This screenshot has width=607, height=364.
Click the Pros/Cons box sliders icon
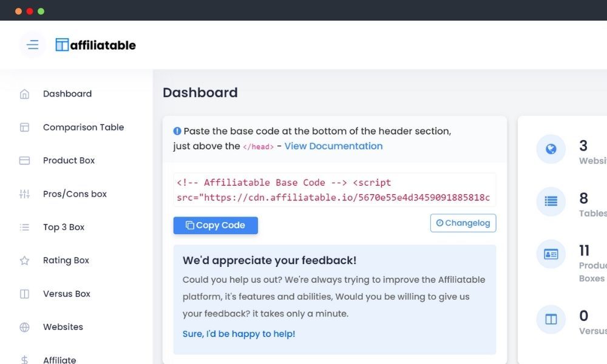pyautogui.click(x=24, y=194)
